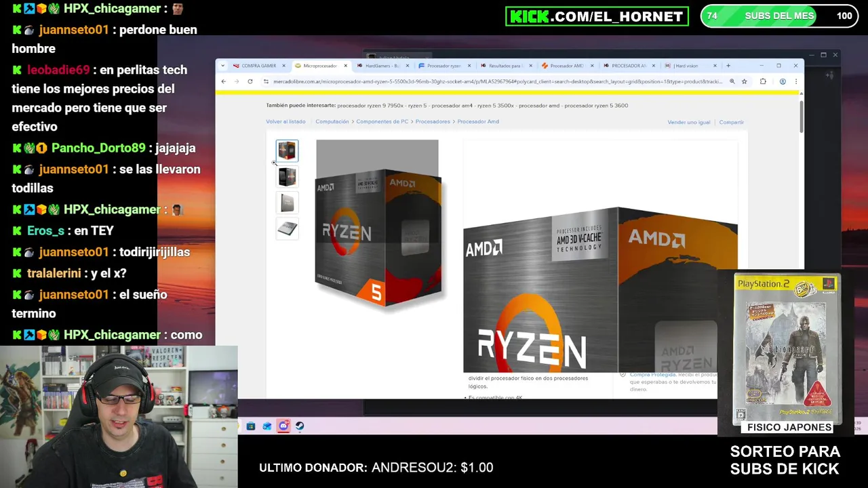
Task: Open the Chrome extensions puzzle icon
Action: (763, 81)
